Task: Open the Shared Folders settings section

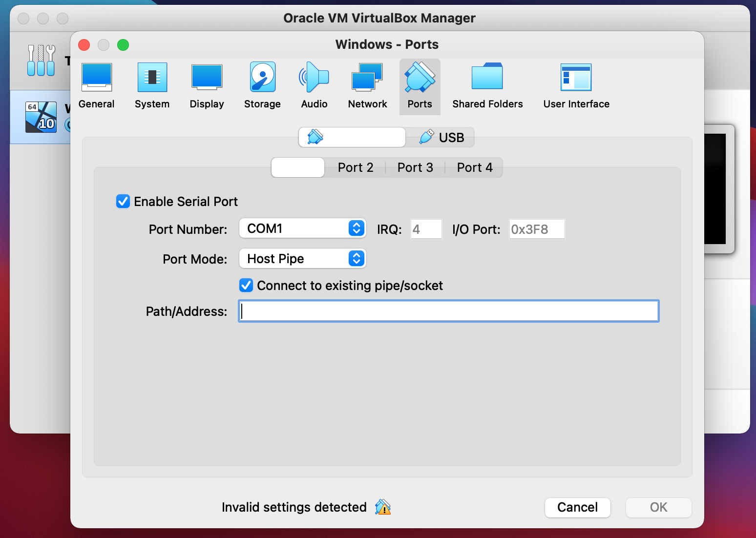Action: coord(487,86)
